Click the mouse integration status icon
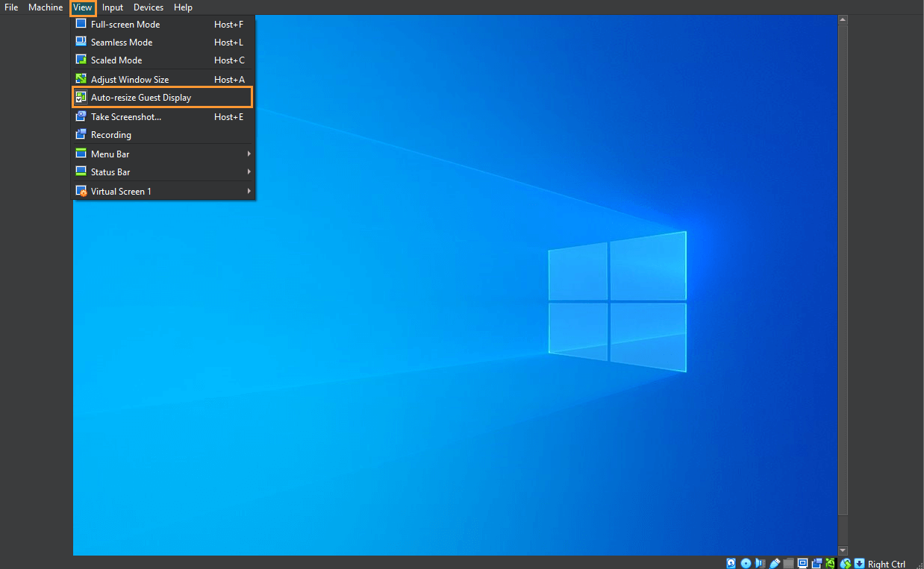Screen dimensions: 924x569 [846, 564]
